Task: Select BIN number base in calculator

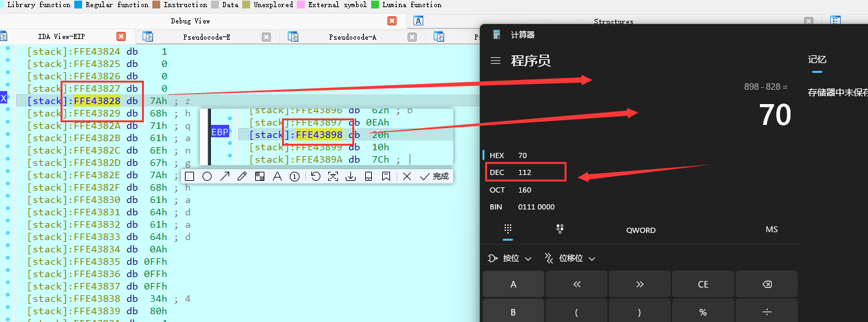Action: (x=521, y=207)
